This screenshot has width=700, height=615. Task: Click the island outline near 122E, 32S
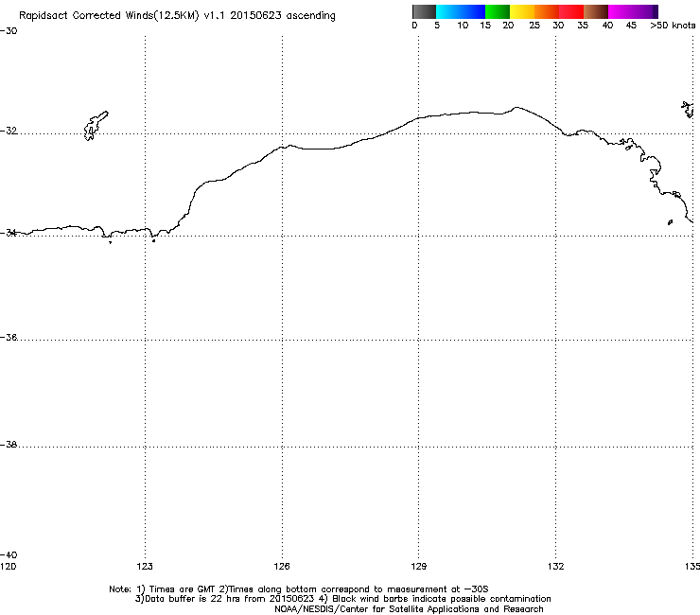(96, 126)
